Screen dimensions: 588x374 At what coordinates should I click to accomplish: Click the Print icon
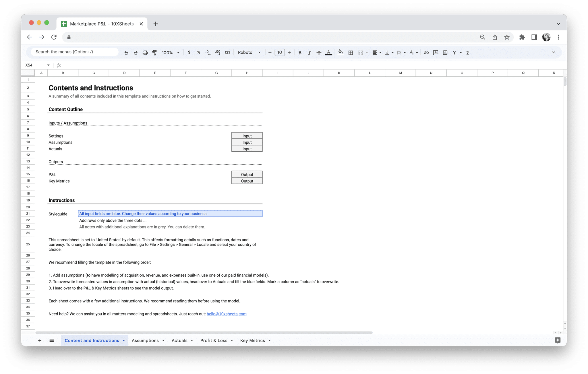click(145, 52)
